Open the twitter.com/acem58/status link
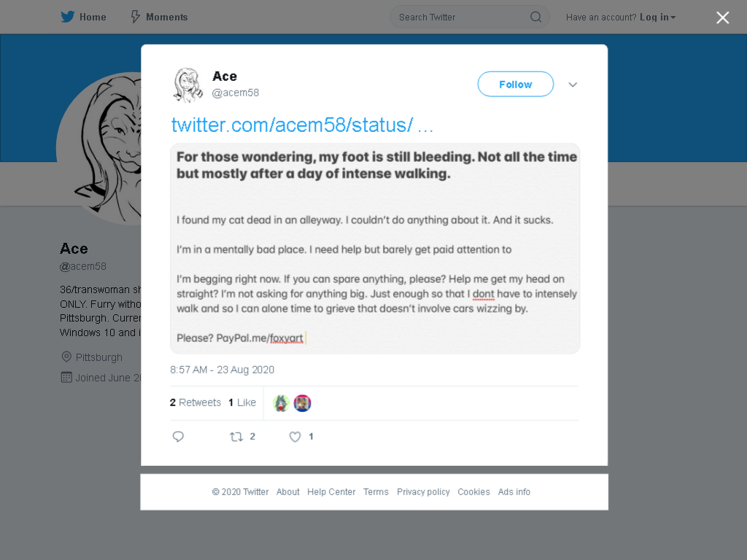This screenshot has height=560, width=747. point(302,125)
